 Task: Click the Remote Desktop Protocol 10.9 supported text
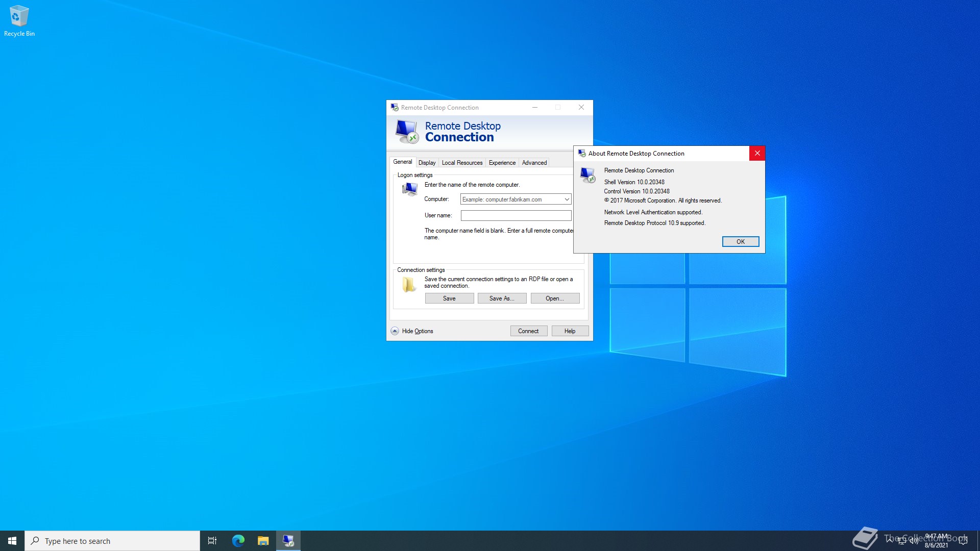[x=654, y=223]
